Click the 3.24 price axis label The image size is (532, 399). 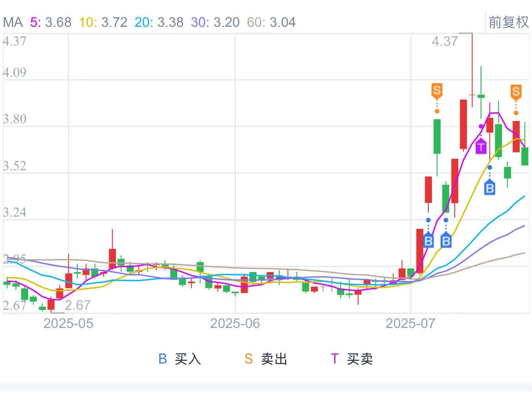coord(15,212)
